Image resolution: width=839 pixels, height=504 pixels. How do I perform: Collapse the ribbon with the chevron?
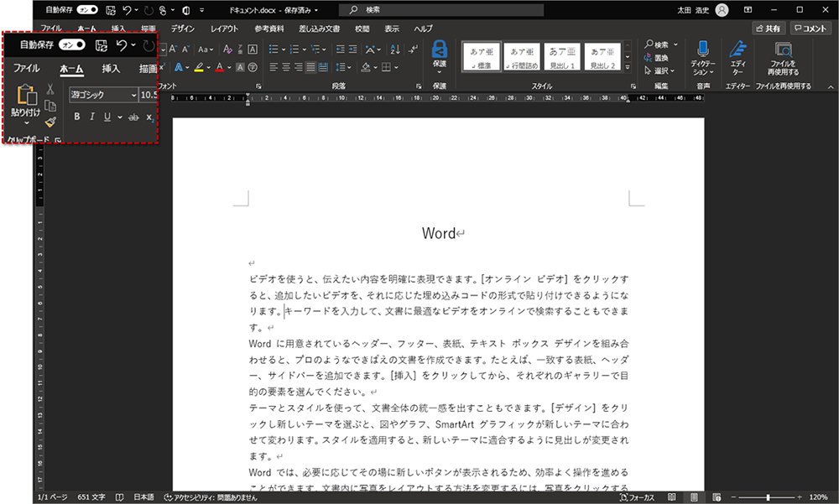click(x=831, y=86)
